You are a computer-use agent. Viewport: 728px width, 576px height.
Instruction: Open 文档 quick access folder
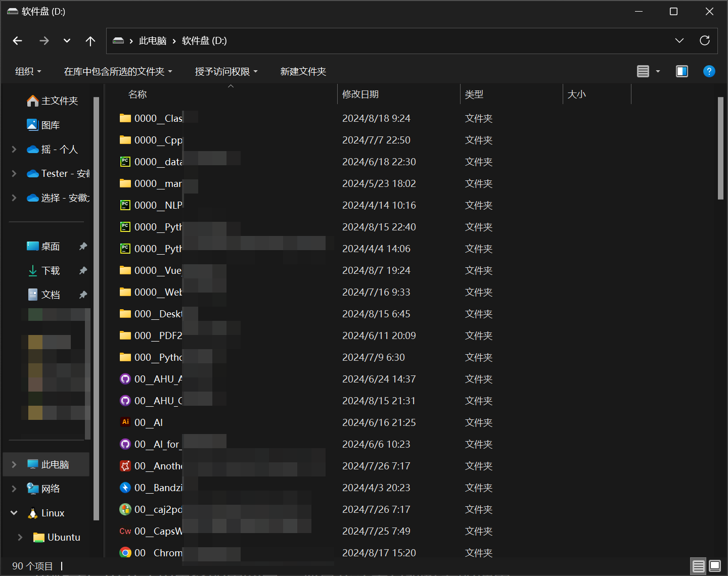43,295
